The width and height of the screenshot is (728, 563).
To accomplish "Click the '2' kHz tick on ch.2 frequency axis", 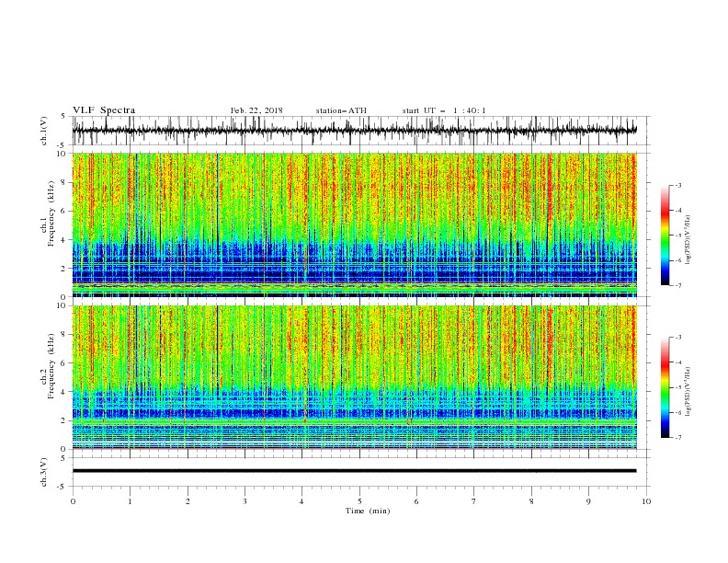I will pyautogui.click(x=64, y=420).
